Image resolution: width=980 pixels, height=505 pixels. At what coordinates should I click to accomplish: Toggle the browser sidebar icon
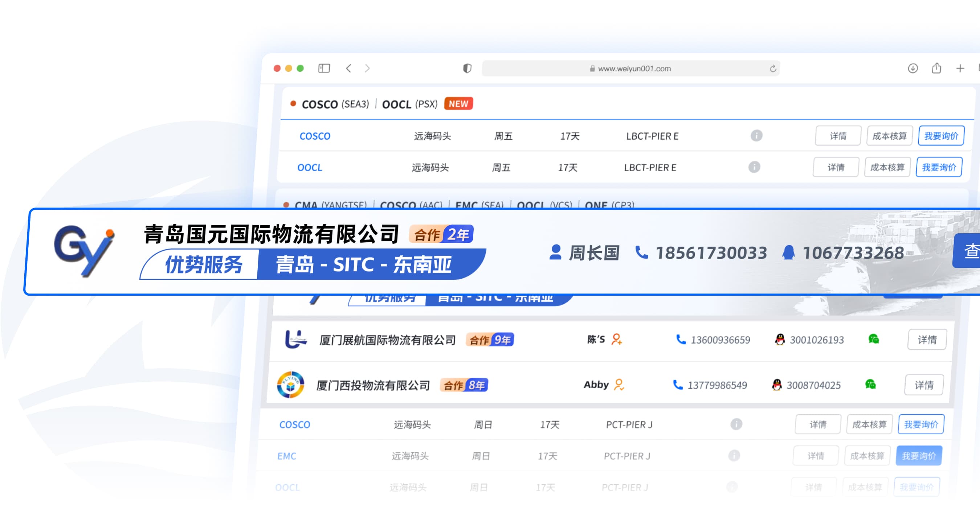(x=324, y=68)
